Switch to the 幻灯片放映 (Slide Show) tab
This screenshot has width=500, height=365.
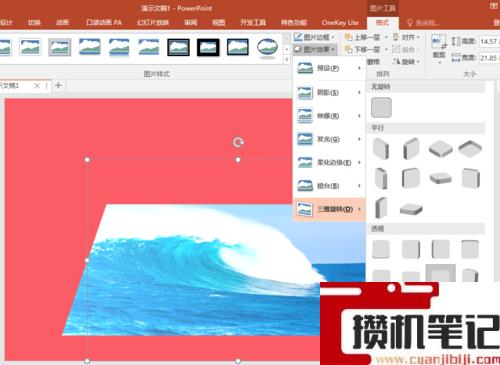pos(153,23)
